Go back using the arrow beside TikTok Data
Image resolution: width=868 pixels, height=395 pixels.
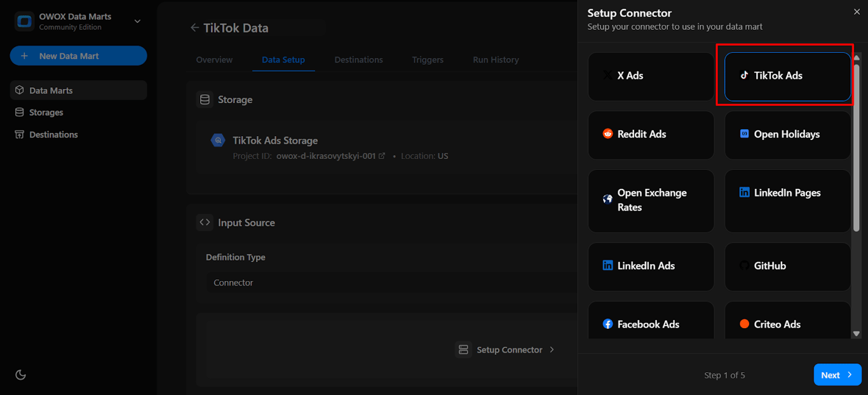[x=194, y=28]
